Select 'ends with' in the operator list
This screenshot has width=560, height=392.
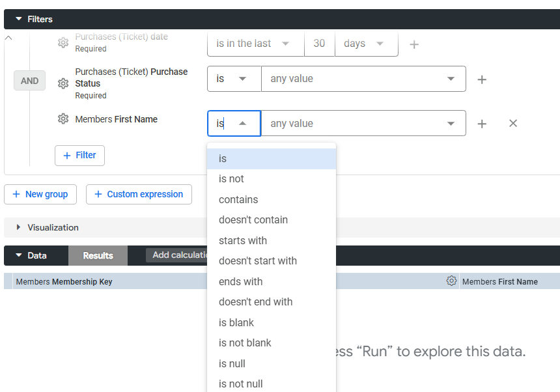coord(272,282)
